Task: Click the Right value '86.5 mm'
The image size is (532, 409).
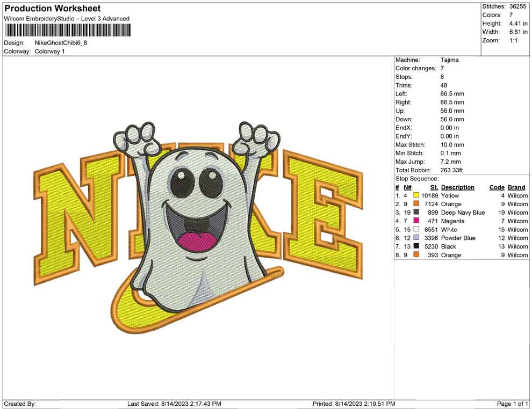Action: pos(452,103)
